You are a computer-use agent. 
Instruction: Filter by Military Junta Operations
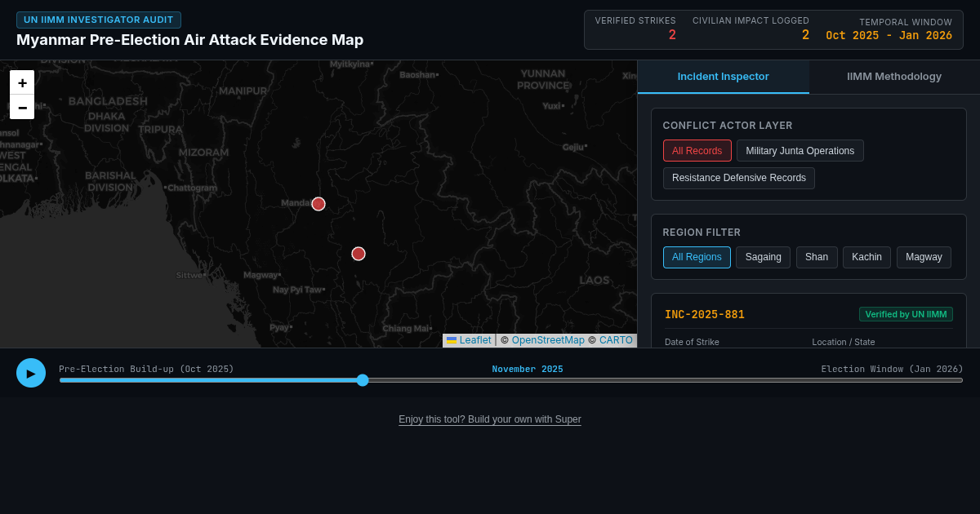pyautogui.click(x=800, y=151)
